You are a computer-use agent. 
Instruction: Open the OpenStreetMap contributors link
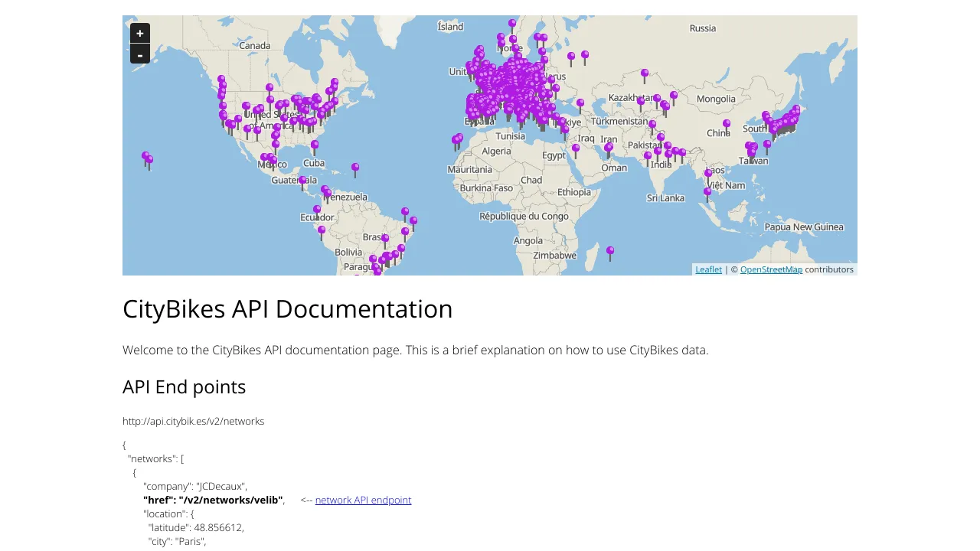(x=771, y=269)
